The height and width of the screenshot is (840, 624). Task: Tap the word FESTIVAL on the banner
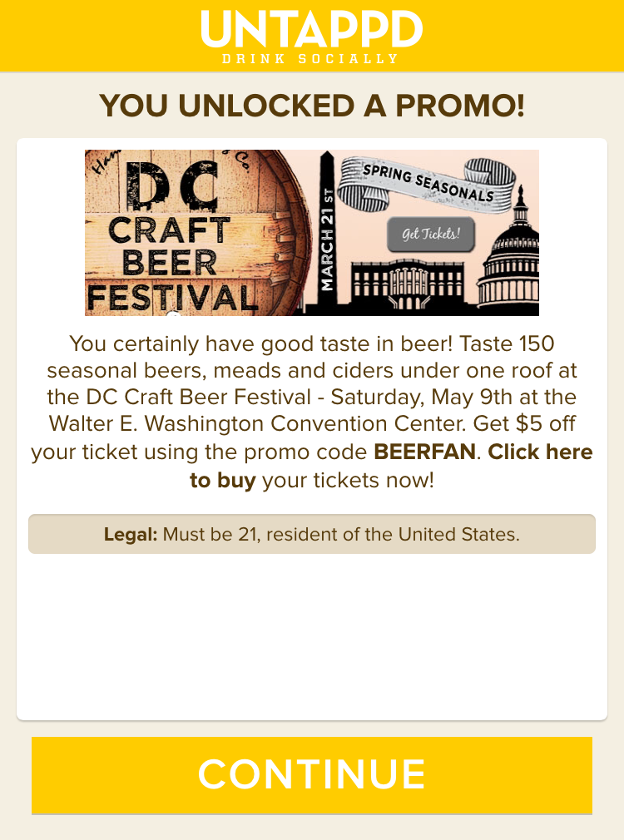pos(172,297)
